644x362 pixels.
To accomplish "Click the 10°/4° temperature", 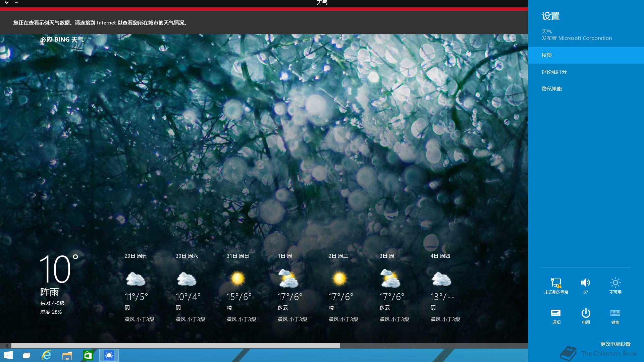I will 188,297.
